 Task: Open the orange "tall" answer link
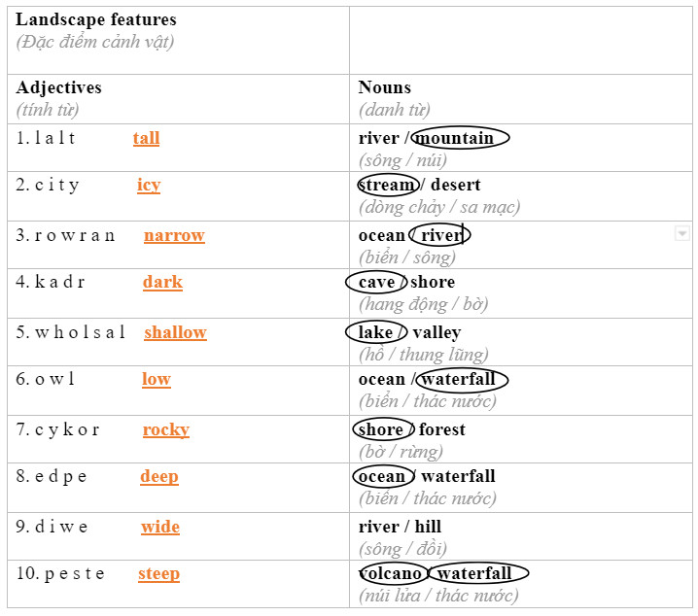[146, 138]
